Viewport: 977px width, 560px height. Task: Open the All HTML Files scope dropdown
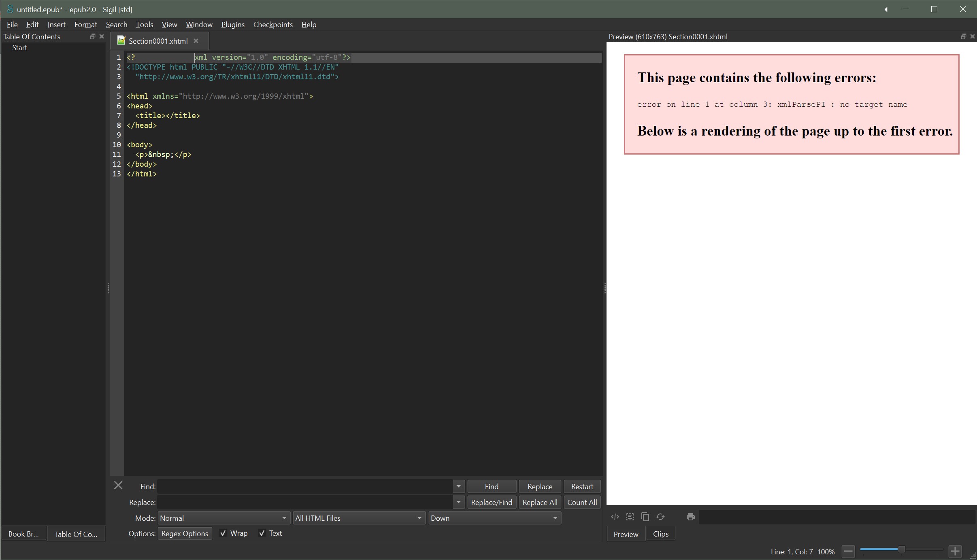(358, 518)
